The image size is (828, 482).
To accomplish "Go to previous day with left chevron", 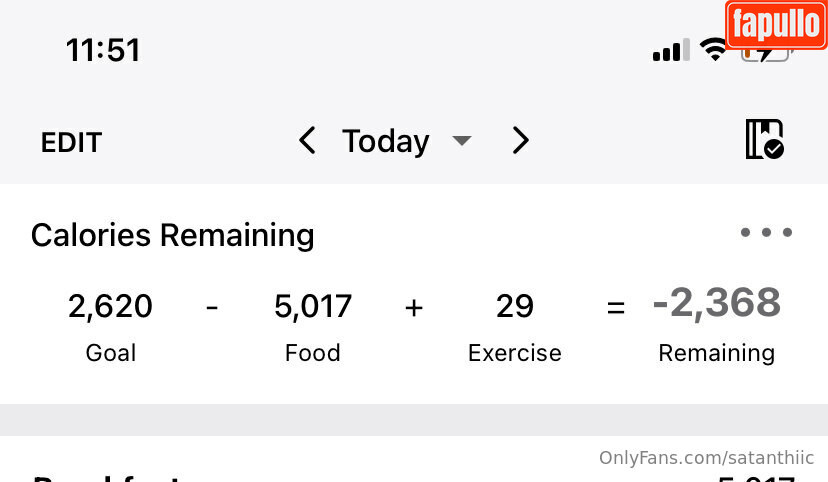I will coord(307,141).
